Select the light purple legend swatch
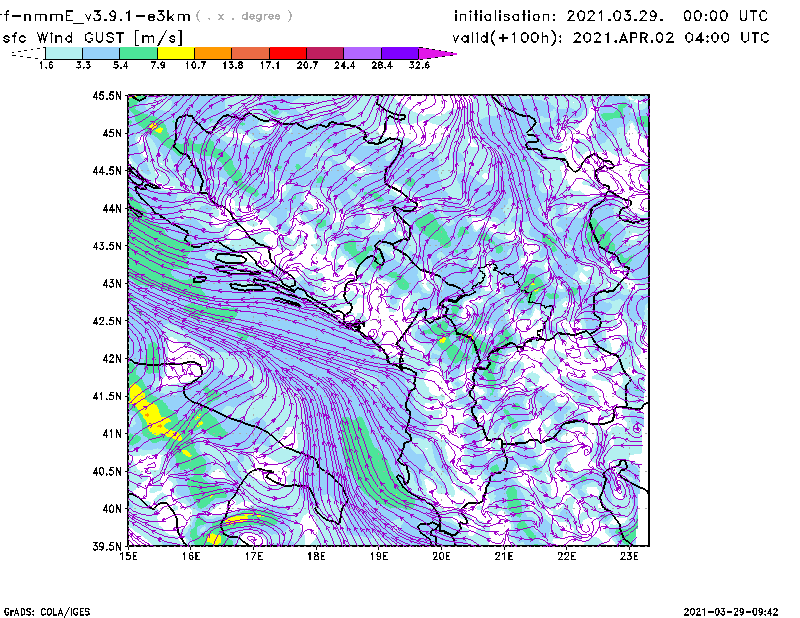This screenshot has width=800, height=618. 362,53
